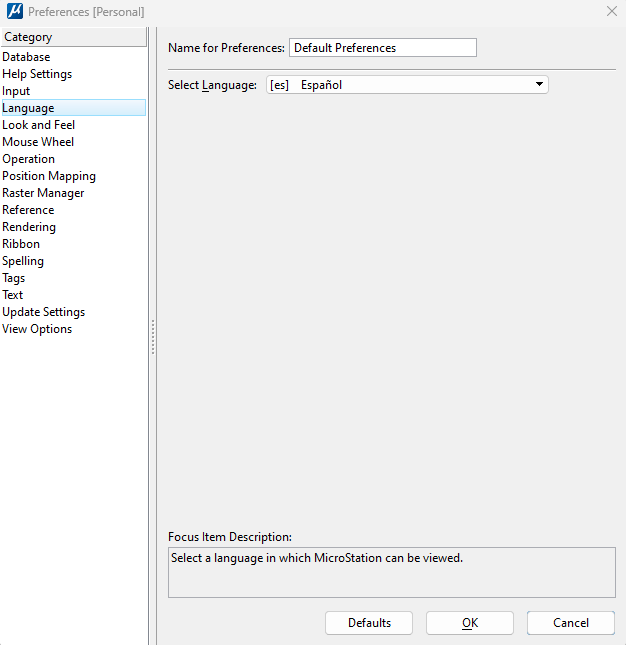Open the Mouse Wheel category
Screen dimensions: 626x645
click(74, 142)
